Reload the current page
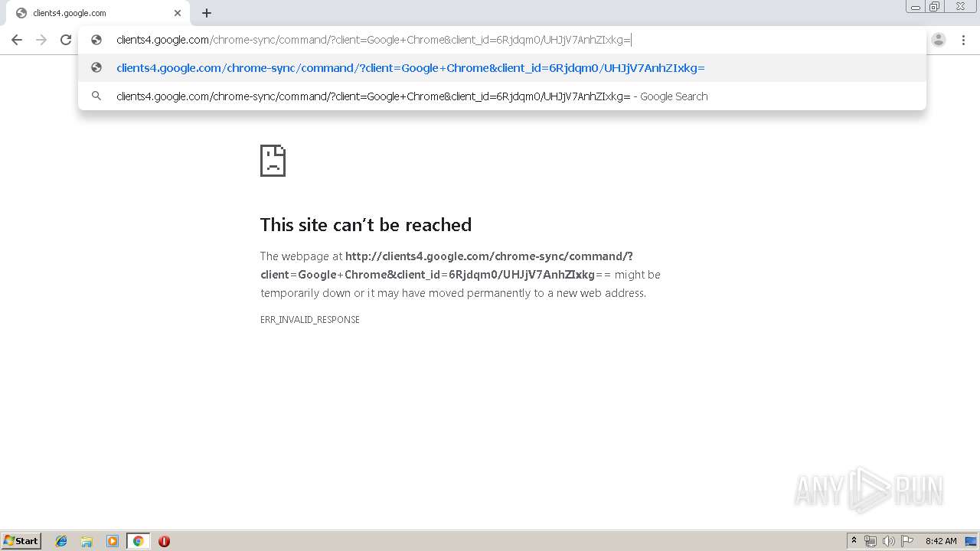 click(66, 40)
